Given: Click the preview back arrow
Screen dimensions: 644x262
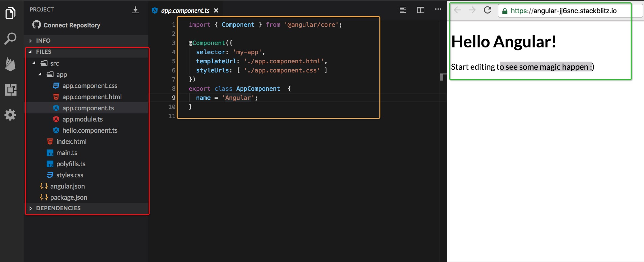Looking at the screenshot, I should pyautogui.click(x=457, y=10).
